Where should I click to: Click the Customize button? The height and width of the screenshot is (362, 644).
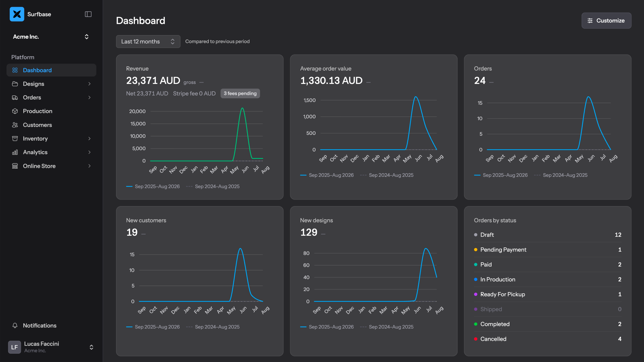(606, 21)
